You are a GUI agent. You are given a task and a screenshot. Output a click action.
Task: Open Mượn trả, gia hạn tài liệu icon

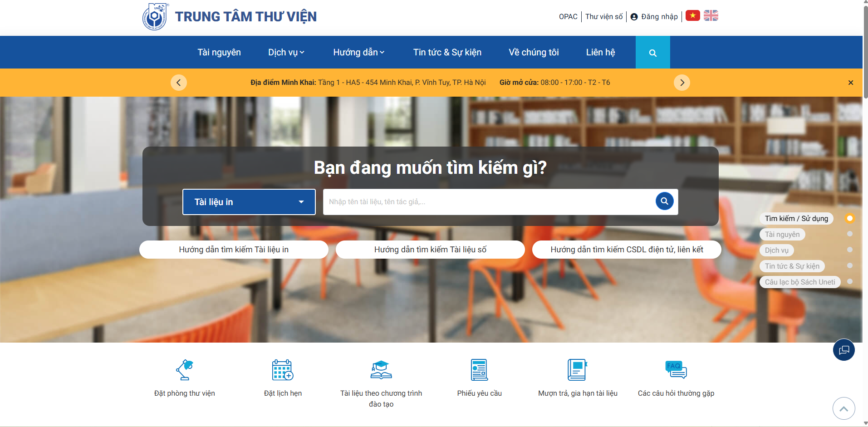click(x=578, y=370)
